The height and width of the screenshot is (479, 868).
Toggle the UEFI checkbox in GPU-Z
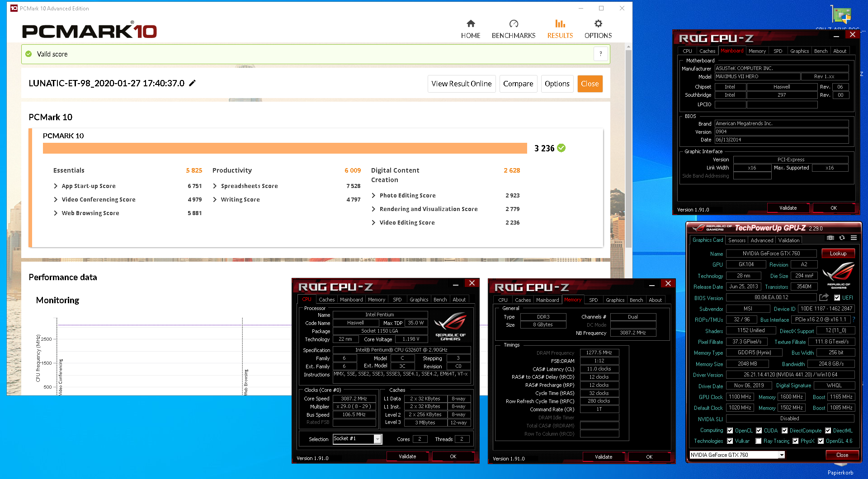[x=837, y=297]
